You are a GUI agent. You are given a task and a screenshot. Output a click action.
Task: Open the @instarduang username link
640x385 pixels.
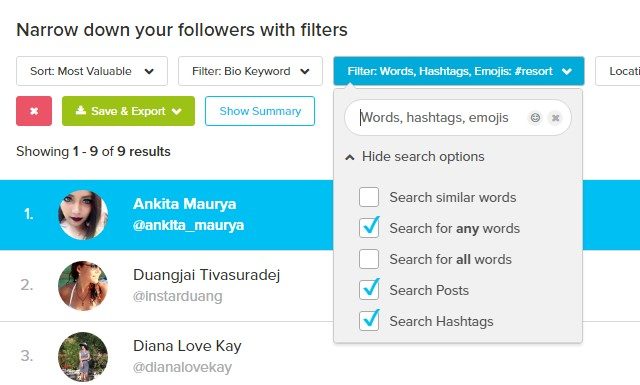pyautogui.click(x=178, y=296)
